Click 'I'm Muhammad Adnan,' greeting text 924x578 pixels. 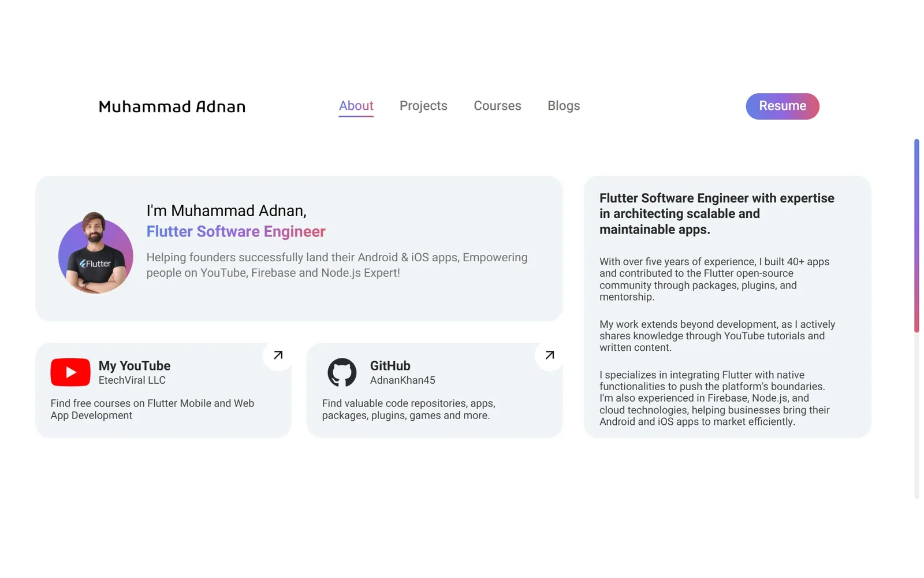click(226, 210)
